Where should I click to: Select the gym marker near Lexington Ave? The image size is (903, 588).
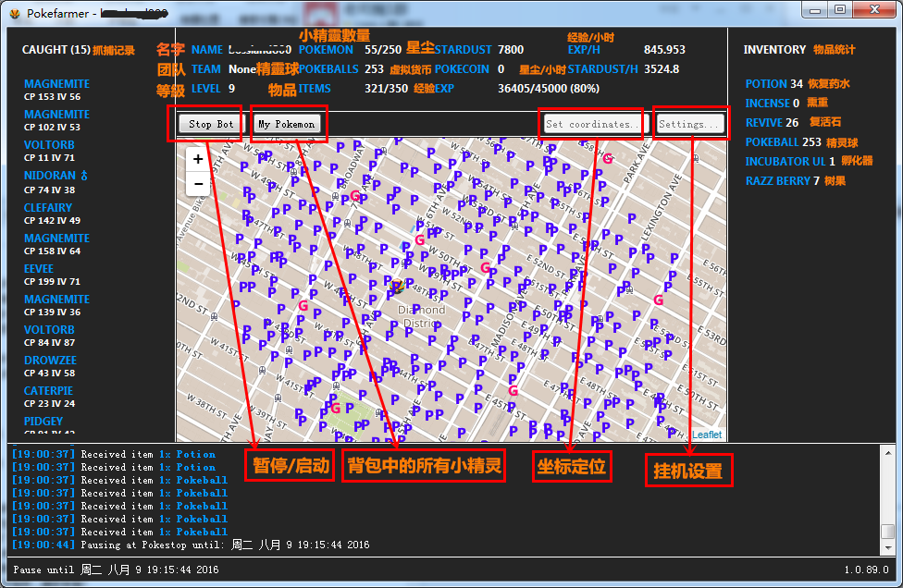(x=659, y=300)
